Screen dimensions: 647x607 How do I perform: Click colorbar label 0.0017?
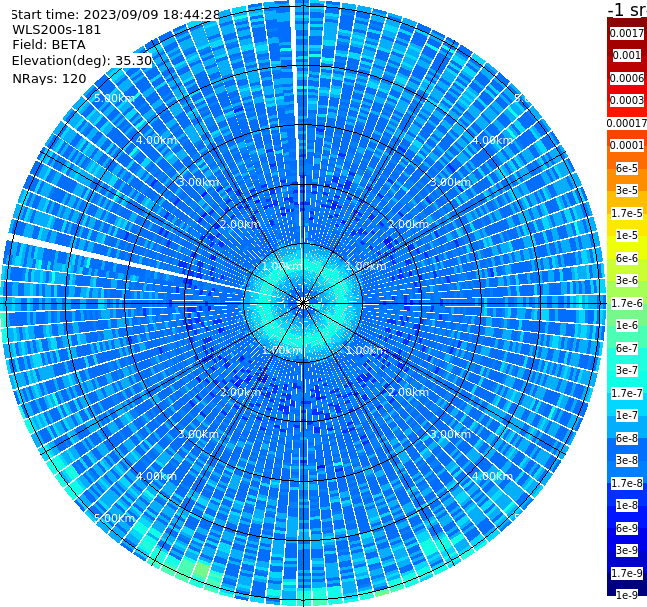(x=627, y=33)
